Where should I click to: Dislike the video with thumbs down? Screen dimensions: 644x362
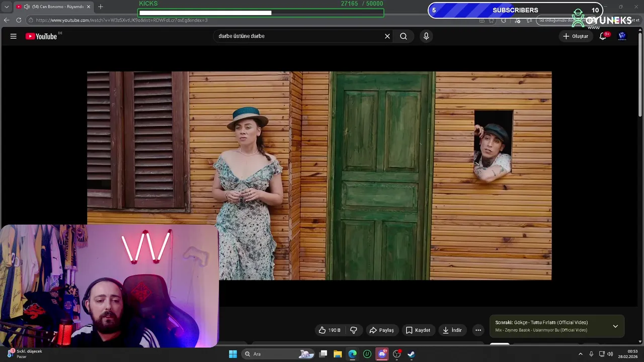point(354,330)
